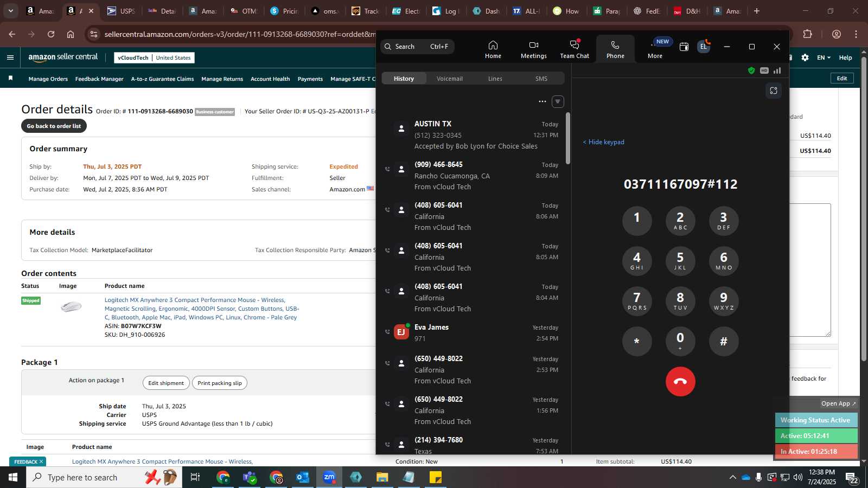Click the green encryption shield icon

click(751, 70)
